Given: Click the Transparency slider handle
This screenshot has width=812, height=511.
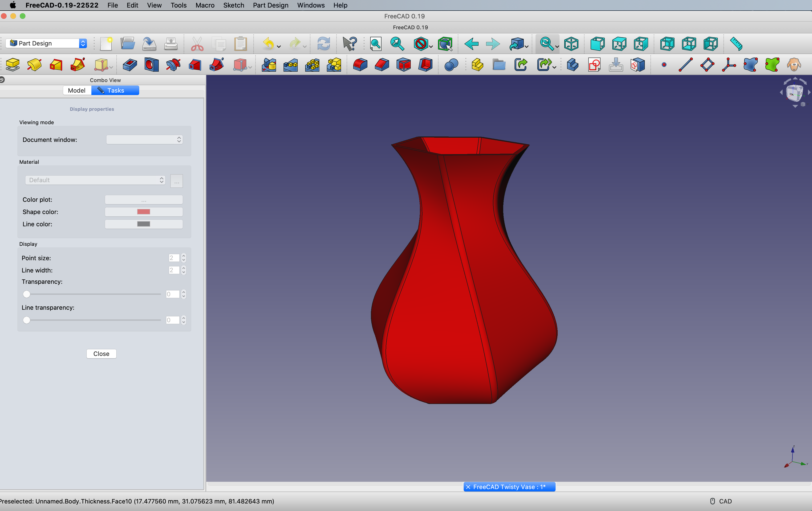Looking at the screenshot, I should click(27, 294).
